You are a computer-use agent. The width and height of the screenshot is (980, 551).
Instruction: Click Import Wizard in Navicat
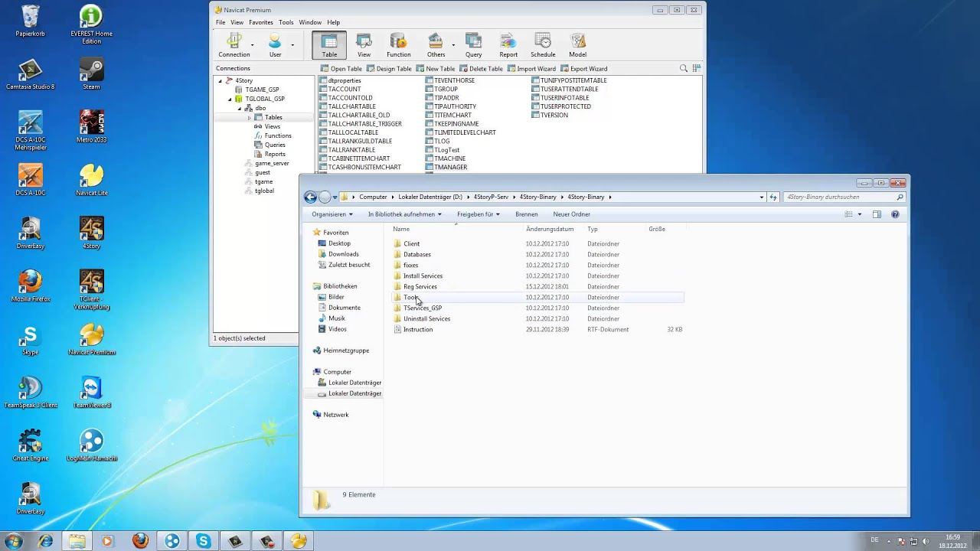tap(531, 69)
